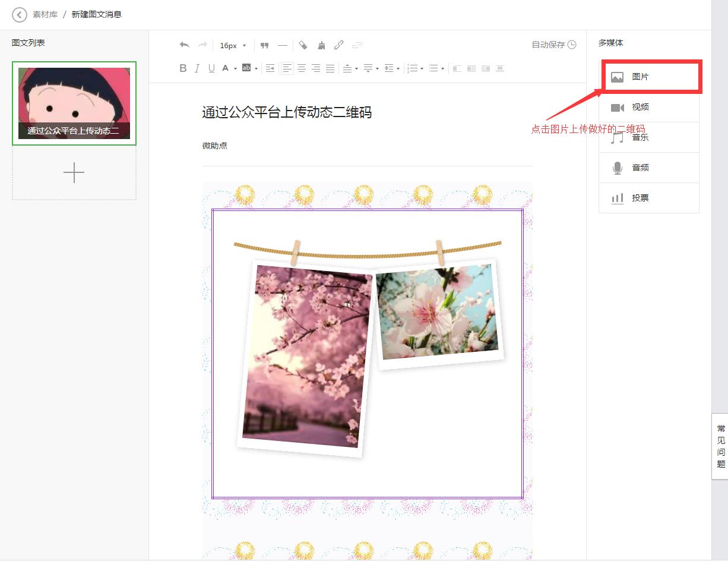Insert an unordered bullet list
This screenshot has width=728, height=564.
point(433,68)
